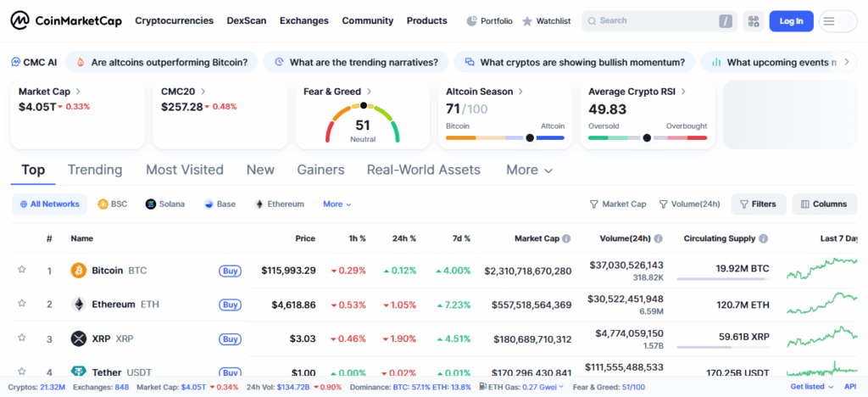Click the Volume(24h) filter funnel

(663, 204)
